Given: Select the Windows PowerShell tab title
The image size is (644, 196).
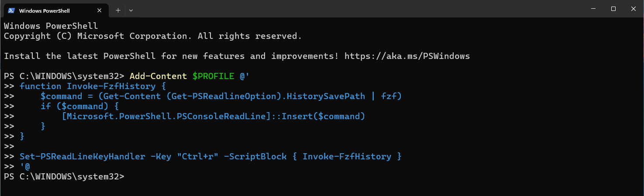Looking at the screenshot, I should [44, 10].
